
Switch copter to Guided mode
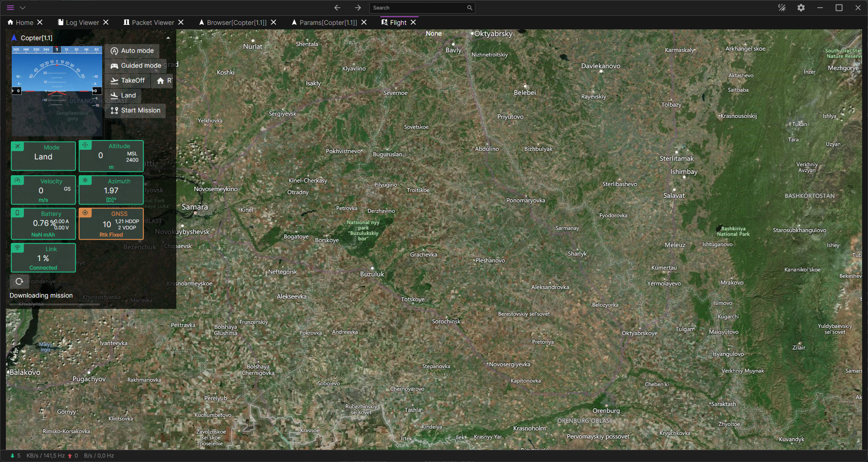136,66
